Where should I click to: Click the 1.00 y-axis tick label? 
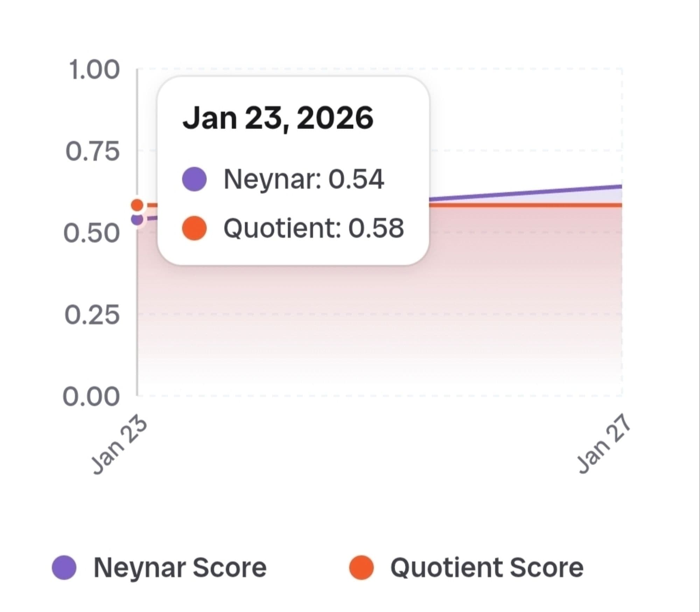click(94, 70)
